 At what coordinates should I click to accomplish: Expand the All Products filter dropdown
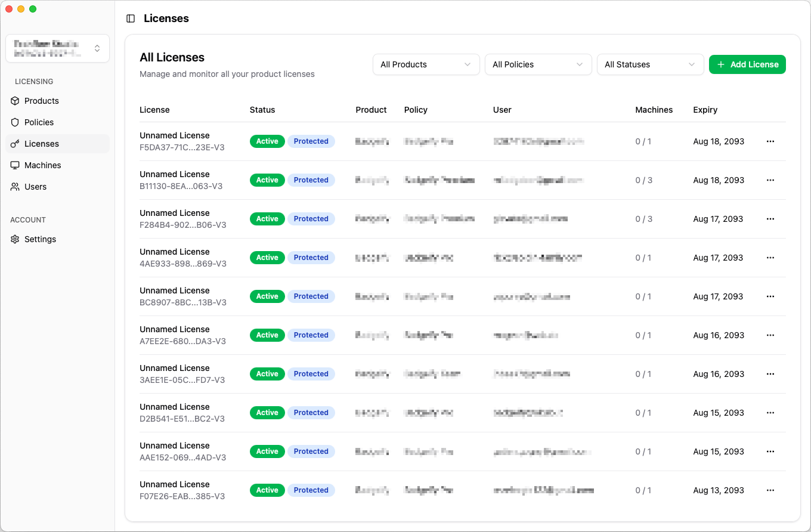pos(426,64)
